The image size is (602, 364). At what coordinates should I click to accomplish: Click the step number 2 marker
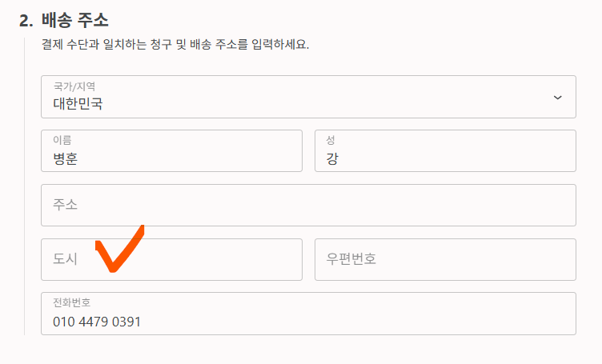click(26, 20)
